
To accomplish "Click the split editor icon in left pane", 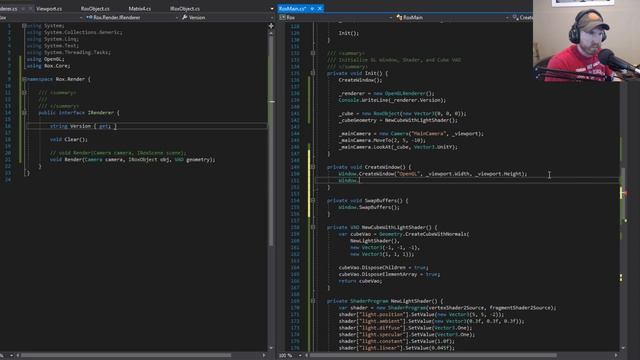I will click(x=271, y=26).
